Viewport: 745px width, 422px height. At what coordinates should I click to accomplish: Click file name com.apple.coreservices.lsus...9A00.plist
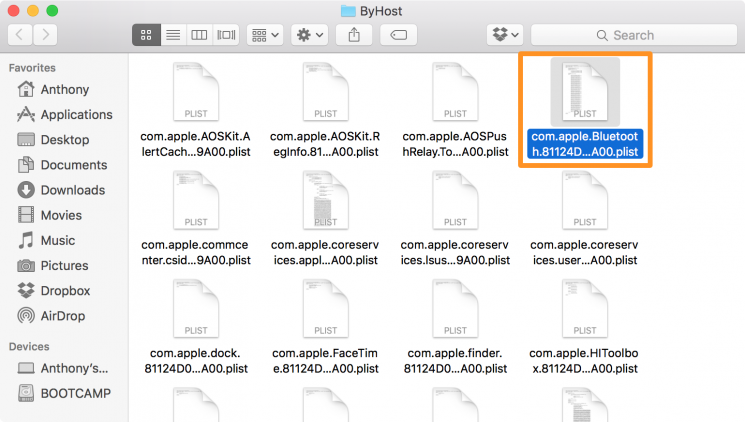[455, 252]
